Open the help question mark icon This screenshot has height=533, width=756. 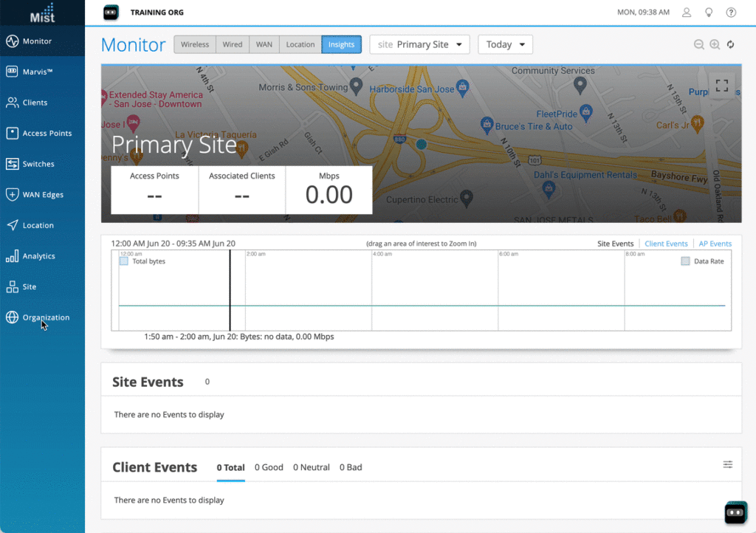click(x=731, y=13)
